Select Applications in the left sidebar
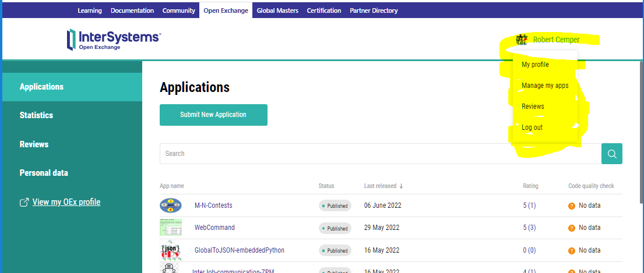644x273 pixels. coord(72,87)
